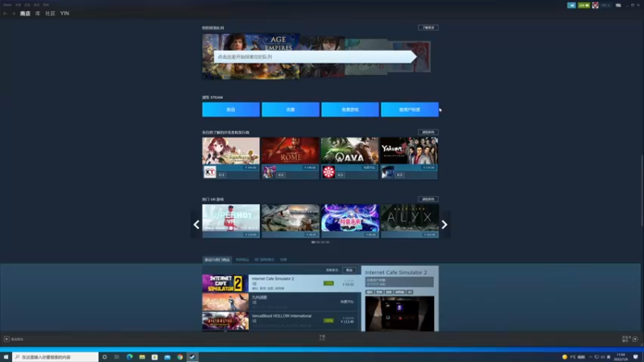
Task: Open File Explorer from the taskbar
Action: [x=142, y=357]
